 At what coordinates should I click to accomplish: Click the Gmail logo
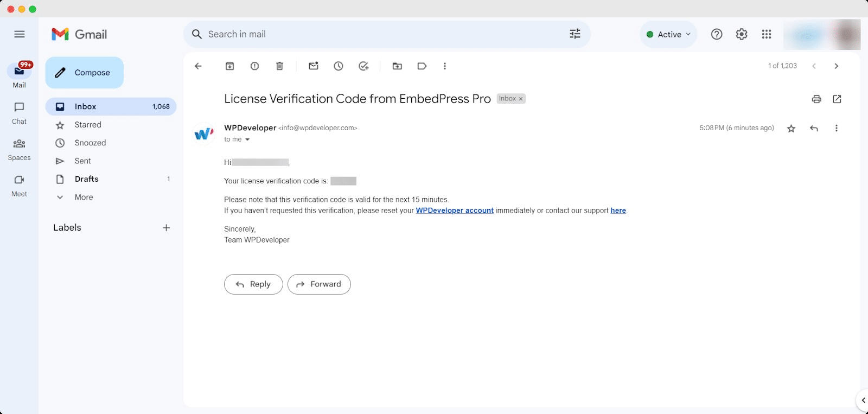click(79, 34)
